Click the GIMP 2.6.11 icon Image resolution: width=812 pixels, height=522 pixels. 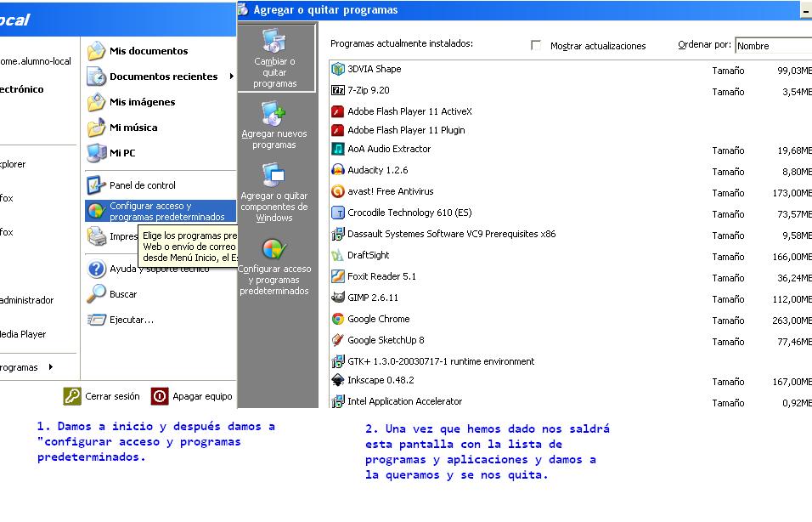point(338,298)
